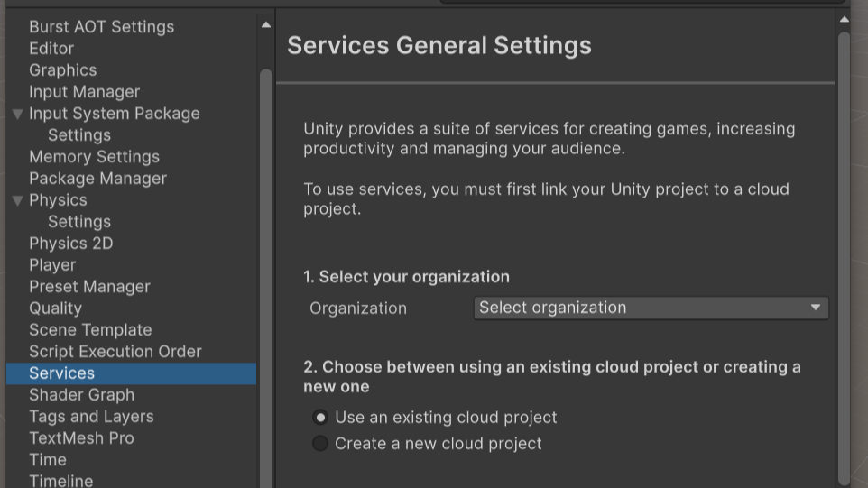This screenshot has height=488, width=868.
Task: Open Script Execution Order settings
Action: pyautogui.click(x=115, y=352)
